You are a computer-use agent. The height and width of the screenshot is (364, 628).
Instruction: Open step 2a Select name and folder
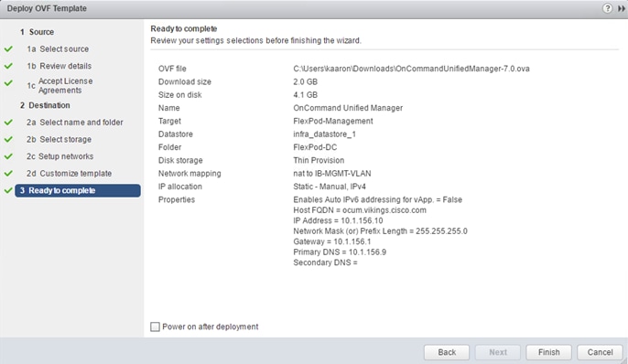(x=75, y=122)
